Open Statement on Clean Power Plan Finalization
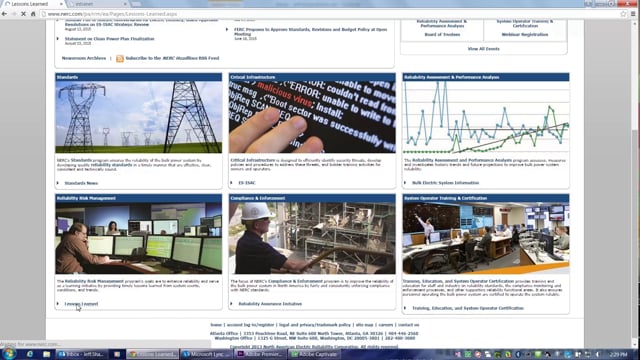This screenshot has width=640, height=360. 109,39
